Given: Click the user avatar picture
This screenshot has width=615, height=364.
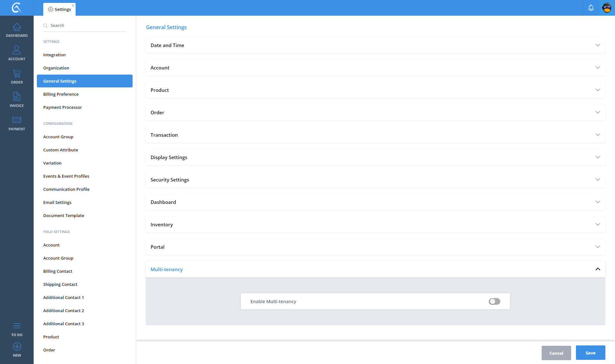Looking at the screenshot, I should coord(607,8).
